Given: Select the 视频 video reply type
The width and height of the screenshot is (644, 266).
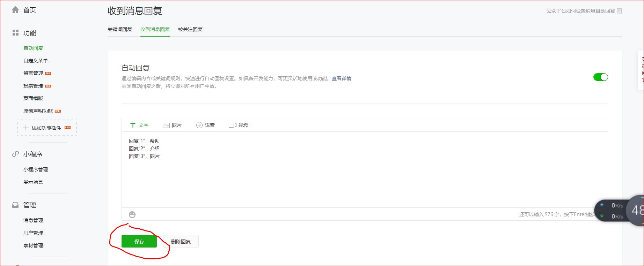Looking at the screenshot, I should tap(239, 125).
